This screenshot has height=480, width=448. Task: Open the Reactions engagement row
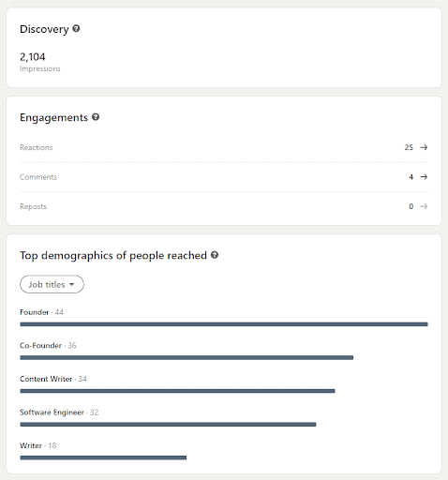[x=224, y=147]
